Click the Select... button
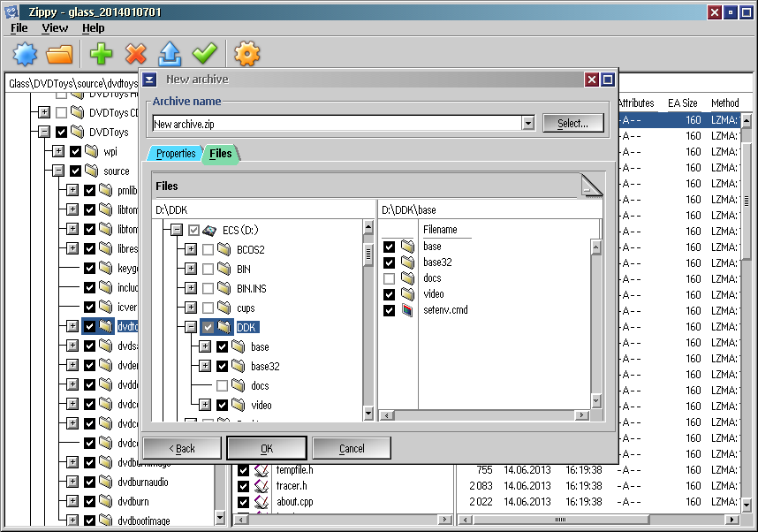The height and width of the screenshot is (532, 758). click(x=572, y=124)
